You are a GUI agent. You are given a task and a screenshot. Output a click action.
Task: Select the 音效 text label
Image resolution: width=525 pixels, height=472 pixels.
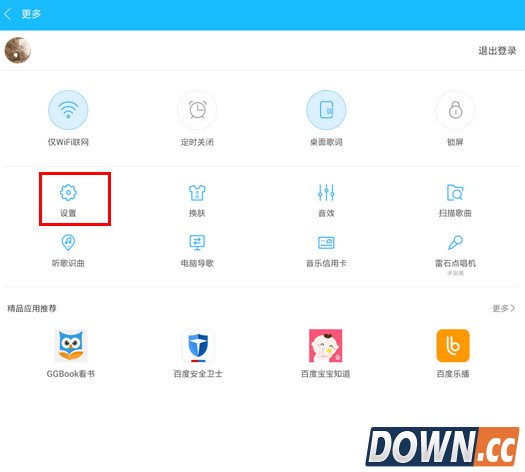pyautogui.click(x=326, y=213)
